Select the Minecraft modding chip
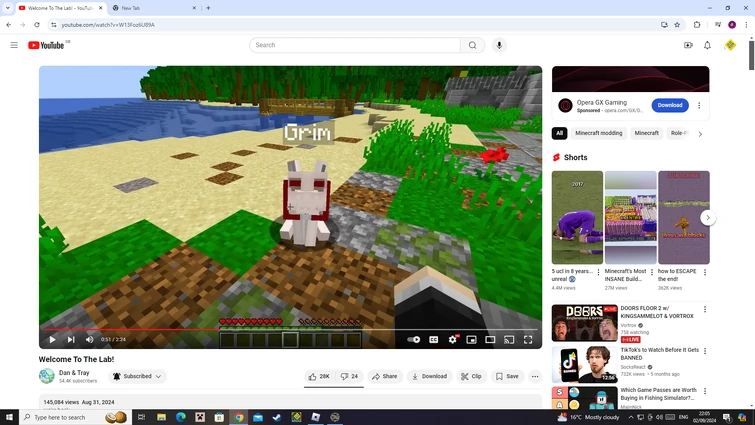 (599, 133)
